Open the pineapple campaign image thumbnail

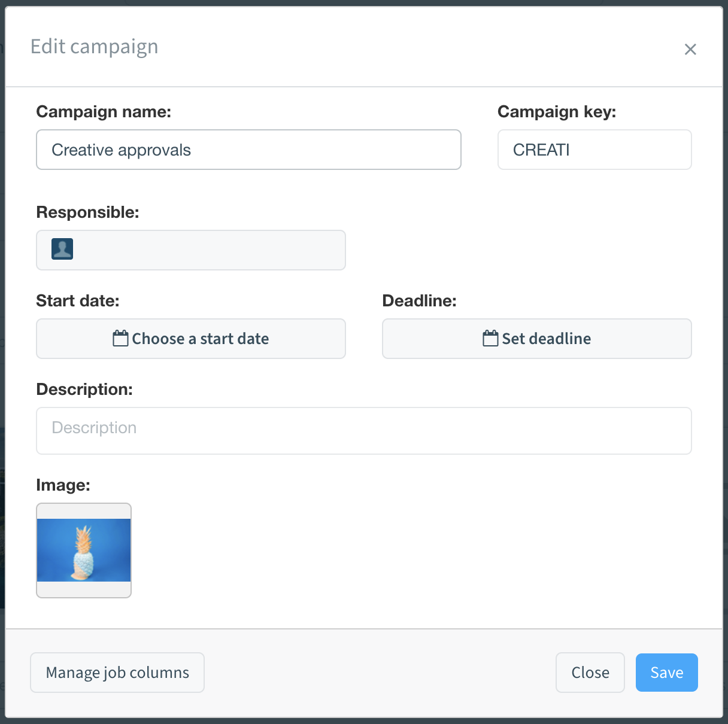coord(84,550)
